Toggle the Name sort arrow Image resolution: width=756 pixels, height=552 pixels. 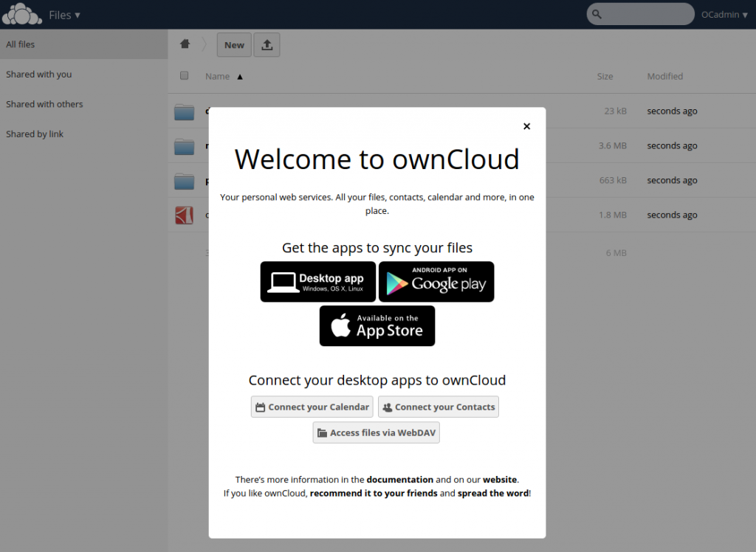[240, 77]
